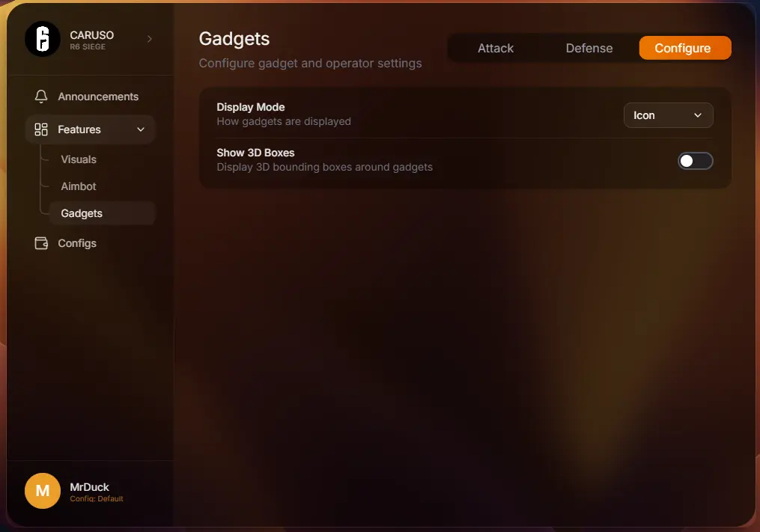Open the Display Mode Icon dropdown
760x532 pixels.
[x=668, y=115]
